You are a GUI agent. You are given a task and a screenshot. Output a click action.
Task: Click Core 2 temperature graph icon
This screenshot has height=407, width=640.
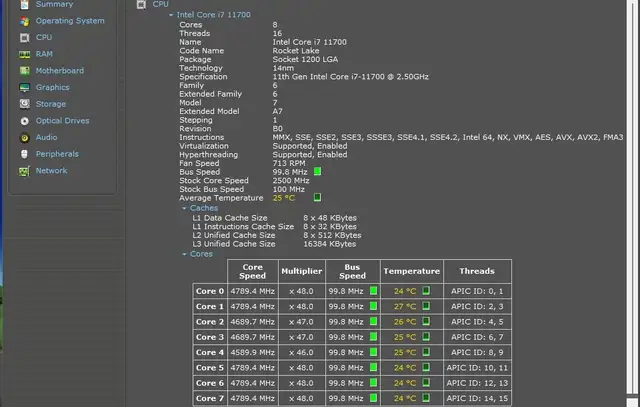pos(426,321)
